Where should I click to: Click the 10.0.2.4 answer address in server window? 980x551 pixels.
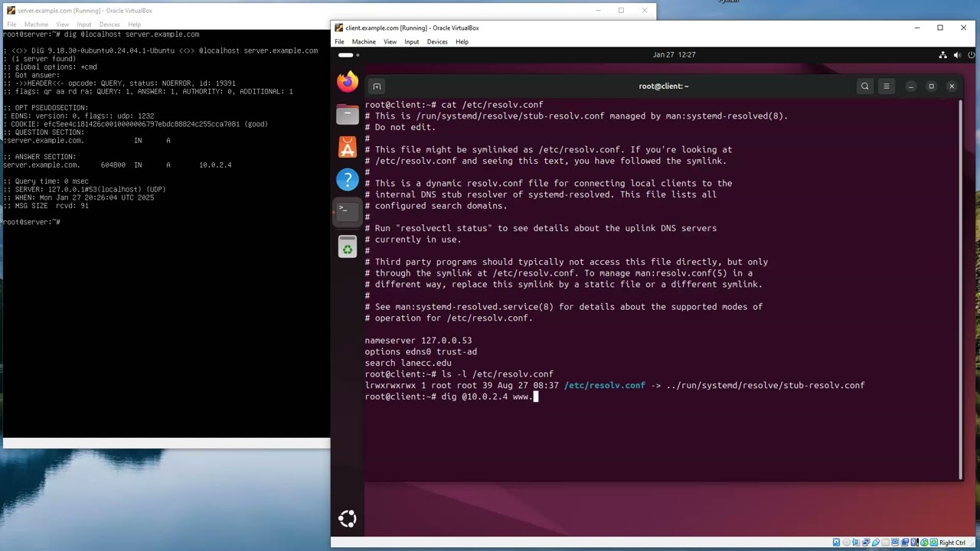pyautogui.click(x=215, y=165)
